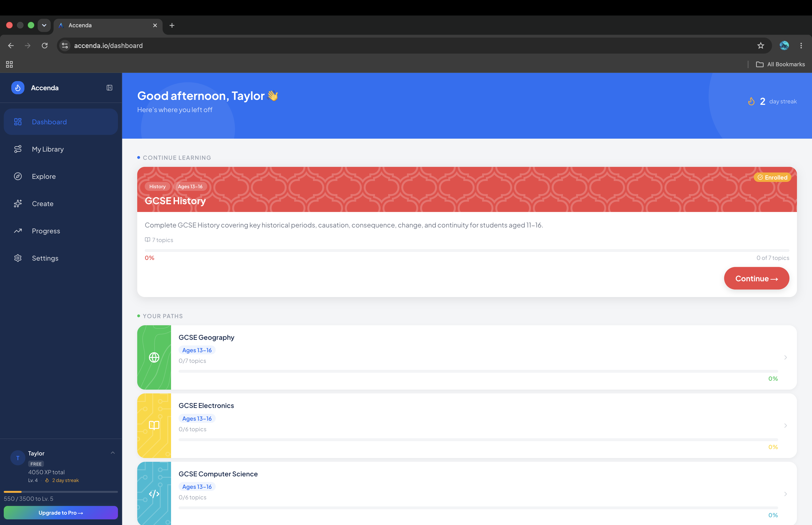The image size is (812, 525).
Task: Bookmark this page with the star icon
Action: click(761, 45)
